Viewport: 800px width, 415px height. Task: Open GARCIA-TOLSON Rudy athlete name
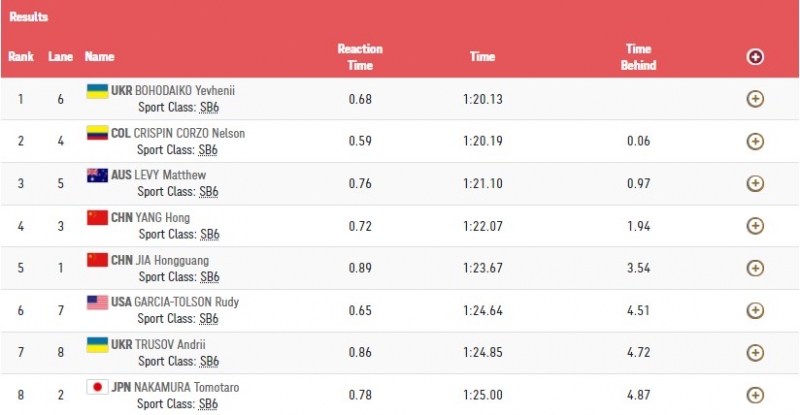coord(186,302)
